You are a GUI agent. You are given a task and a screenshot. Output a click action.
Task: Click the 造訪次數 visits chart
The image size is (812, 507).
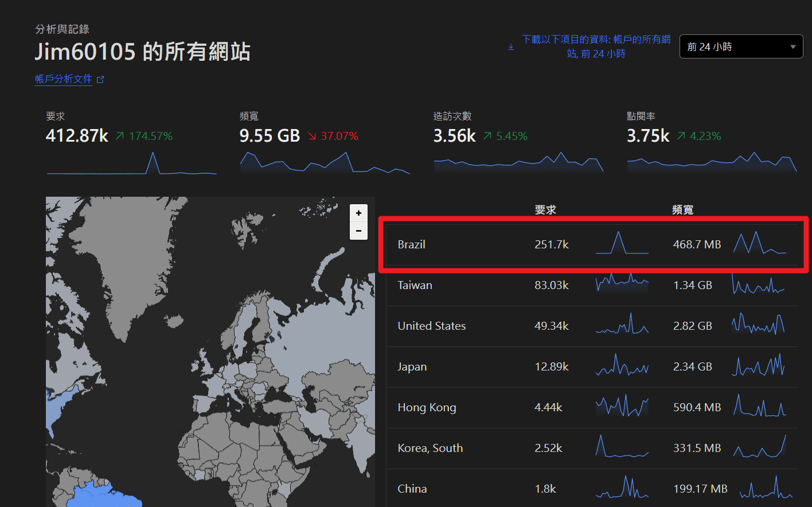click(x=518, y=163)
